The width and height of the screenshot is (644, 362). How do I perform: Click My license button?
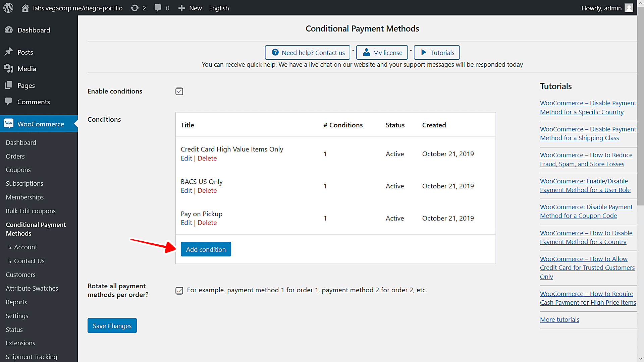point(382,52)
